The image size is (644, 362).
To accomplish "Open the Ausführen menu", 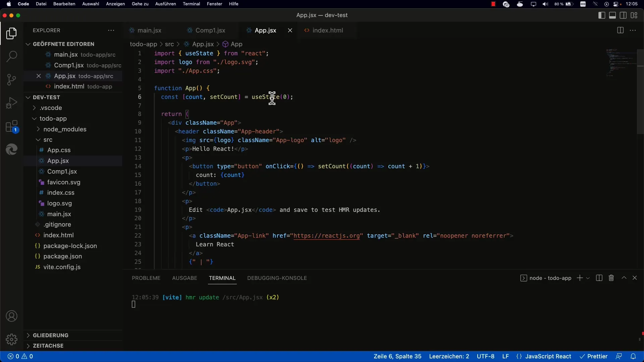I will tap(166, 4).
